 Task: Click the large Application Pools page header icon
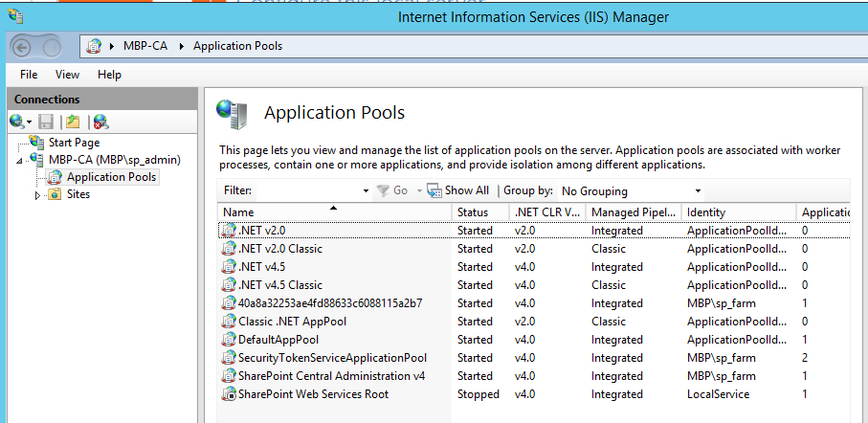(x=232, y=114)
